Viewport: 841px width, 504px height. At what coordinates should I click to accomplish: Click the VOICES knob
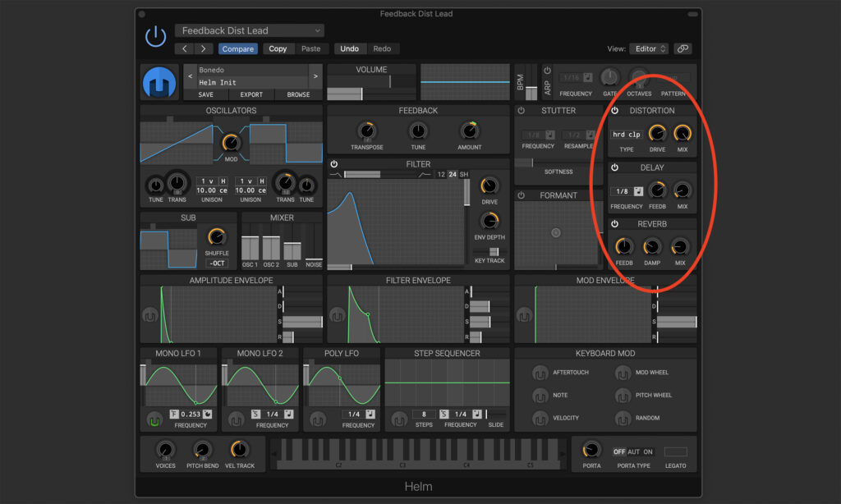(165, 450)
